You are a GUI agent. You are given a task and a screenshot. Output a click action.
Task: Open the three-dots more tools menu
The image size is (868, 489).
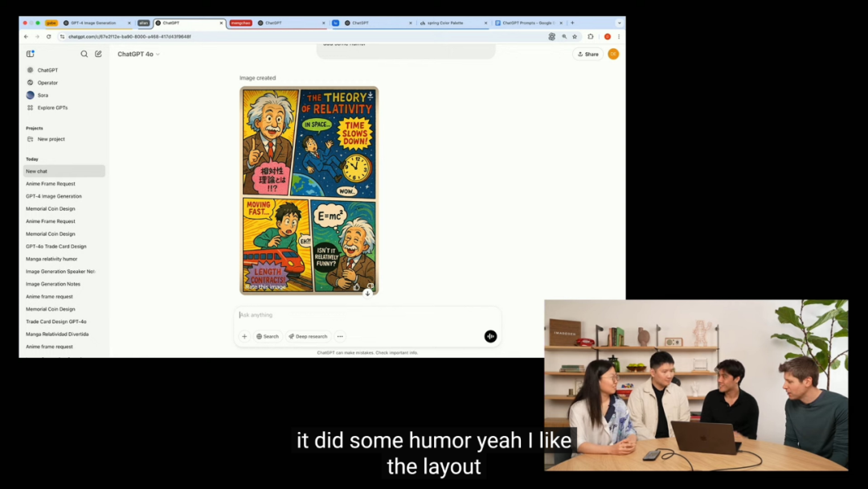coord(340,336)
